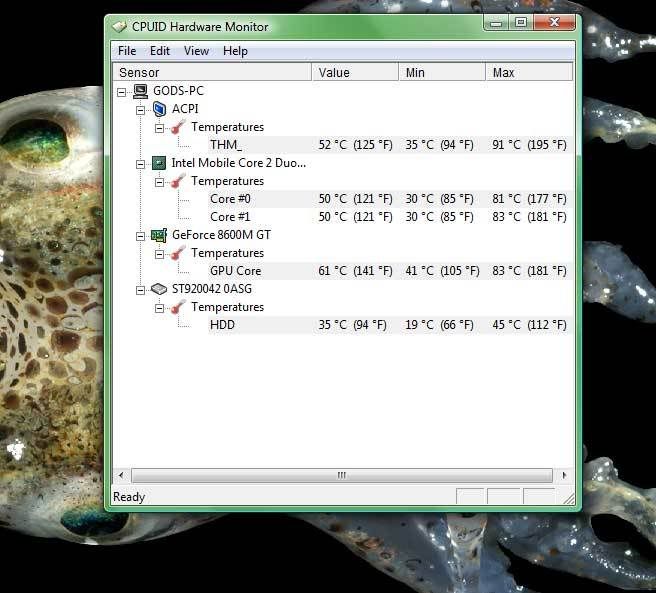Collapse Temperatures under GeForce 8600M GT
Screen dimensions: 656x593
point(159,254)
